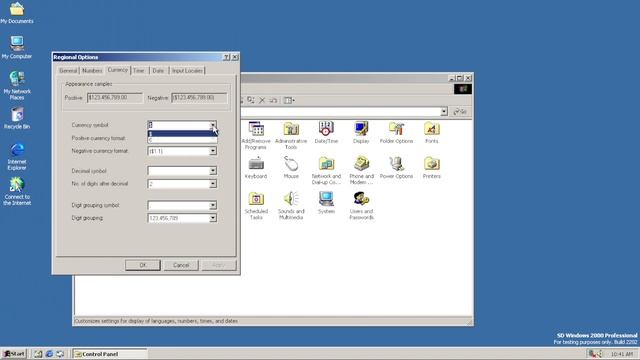Click the system tray clock
This screenshot has width=640, height=360.
coord(621,354)
